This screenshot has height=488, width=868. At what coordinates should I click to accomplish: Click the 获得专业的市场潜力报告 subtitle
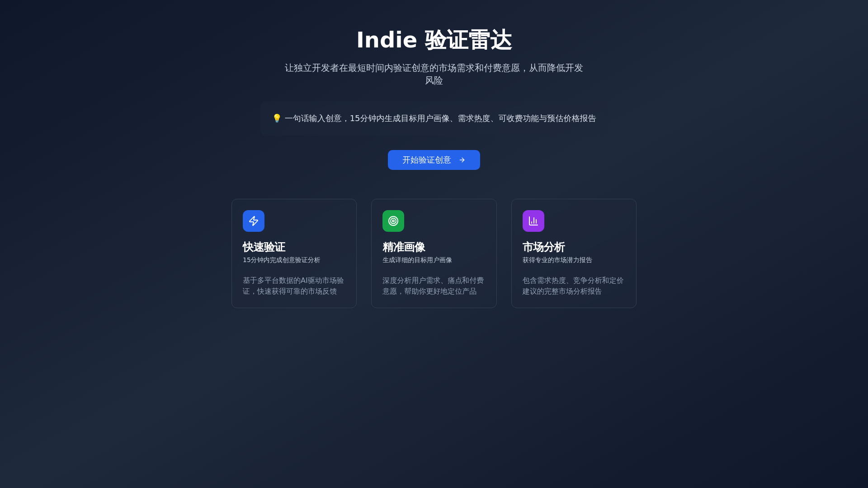(557, 260)
